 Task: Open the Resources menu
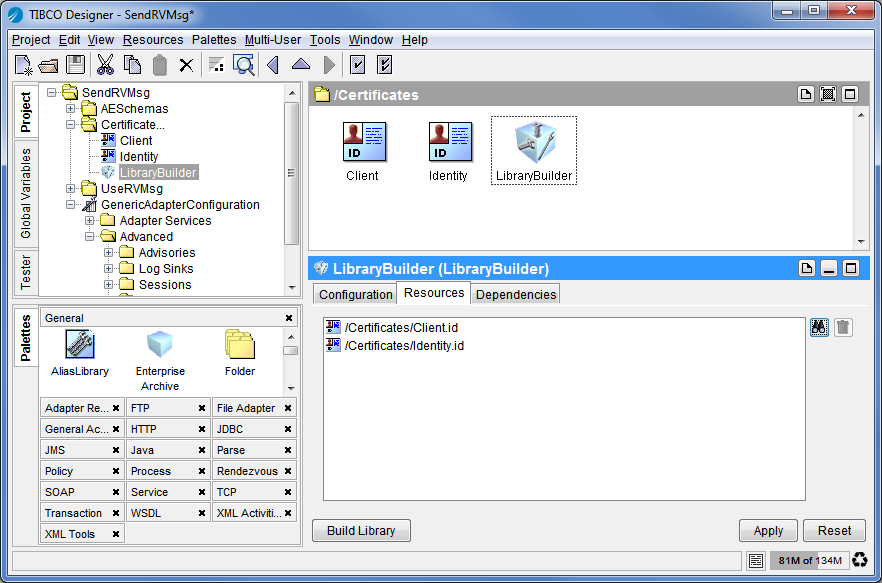pos(153,40)
